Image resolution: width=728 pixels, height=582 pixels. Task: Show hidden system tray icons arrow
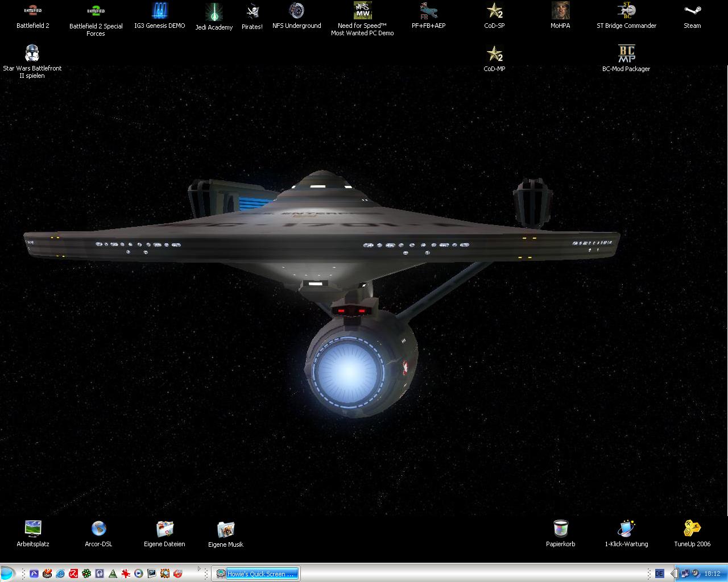coord(675,573)
